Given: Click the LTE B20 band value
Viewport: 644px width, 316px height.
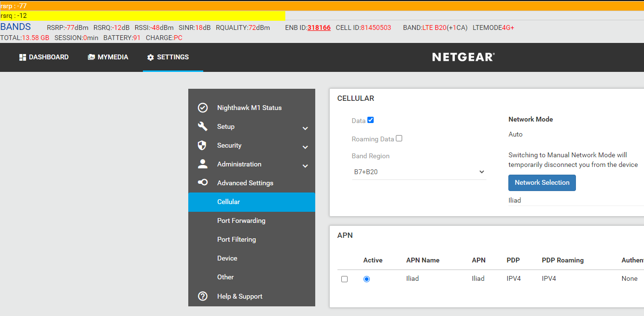Looking at the screenshot, I should point(434,27).
